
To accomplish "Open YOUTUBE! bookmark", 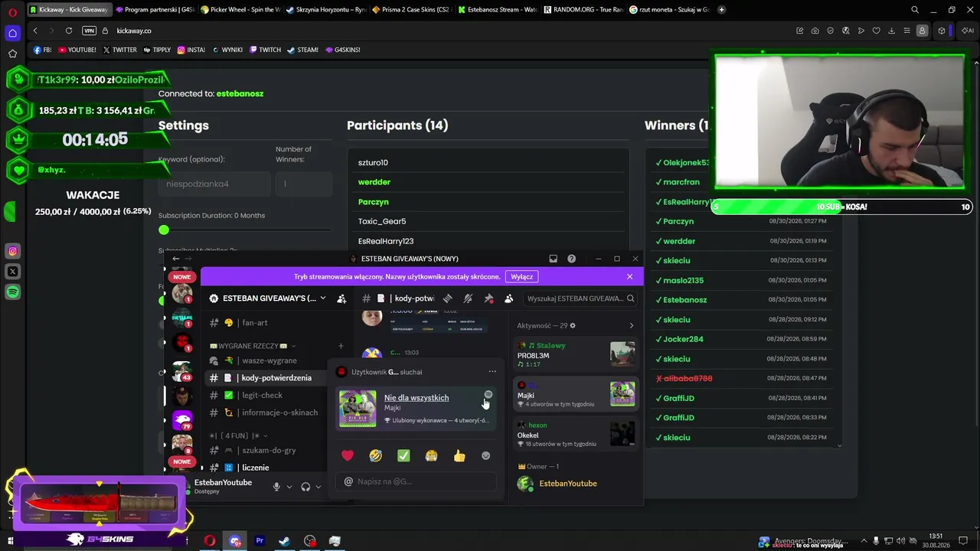I will [77, 50].
